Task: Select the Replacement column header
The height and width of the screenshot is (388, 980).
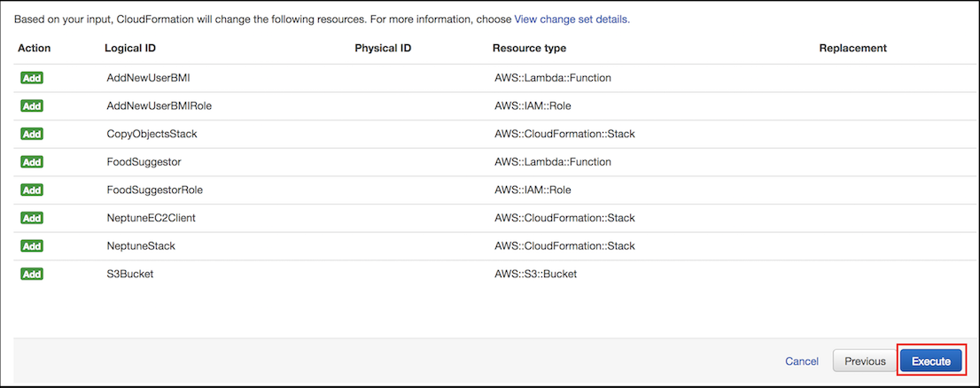Action: pyautogui.click(x=853, y=48)
